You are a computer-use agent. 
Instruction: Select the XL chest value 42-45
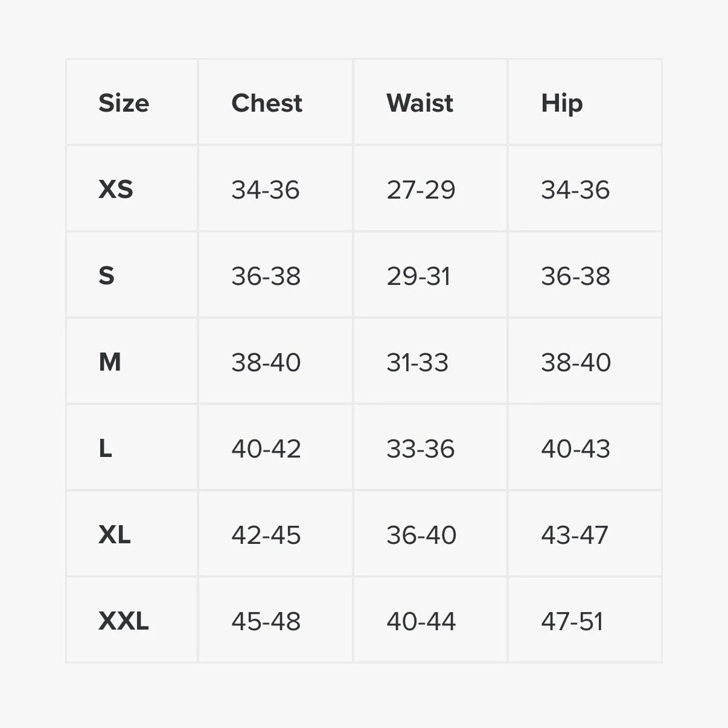coord(266,535)
